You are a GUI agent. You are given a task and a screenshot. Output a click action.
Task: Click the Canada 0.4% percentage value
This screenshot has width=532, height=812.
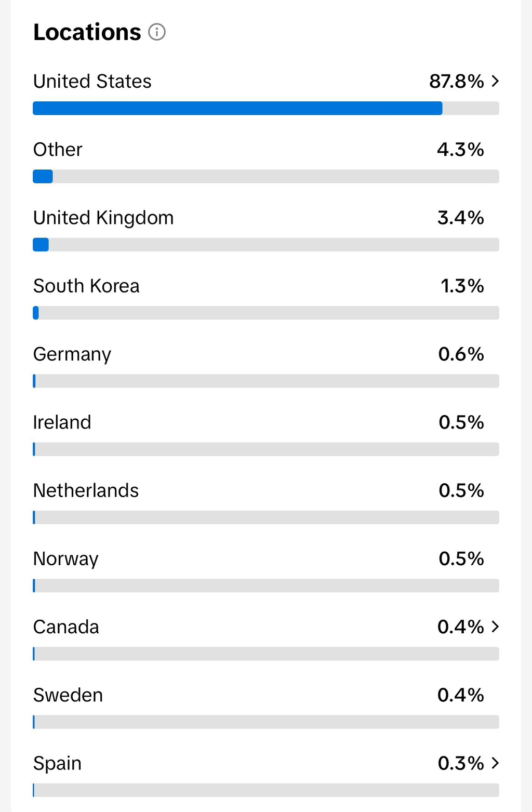[460, 627]
